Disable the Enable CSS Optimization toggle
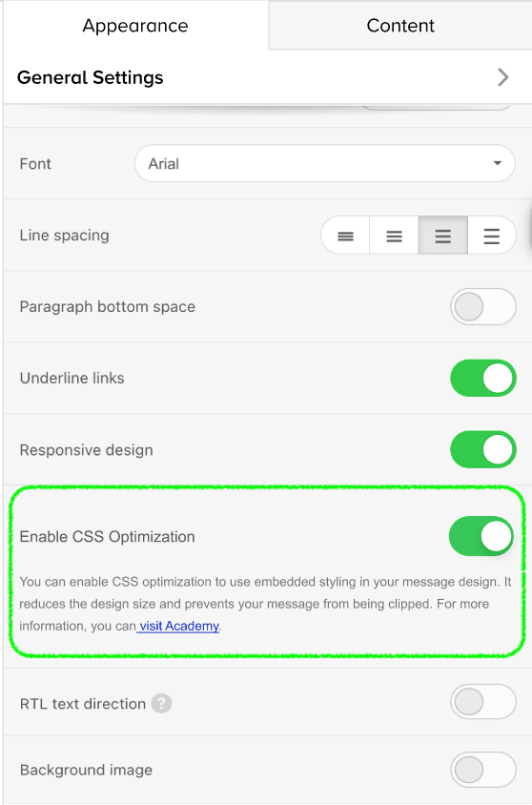 point(481,536)
